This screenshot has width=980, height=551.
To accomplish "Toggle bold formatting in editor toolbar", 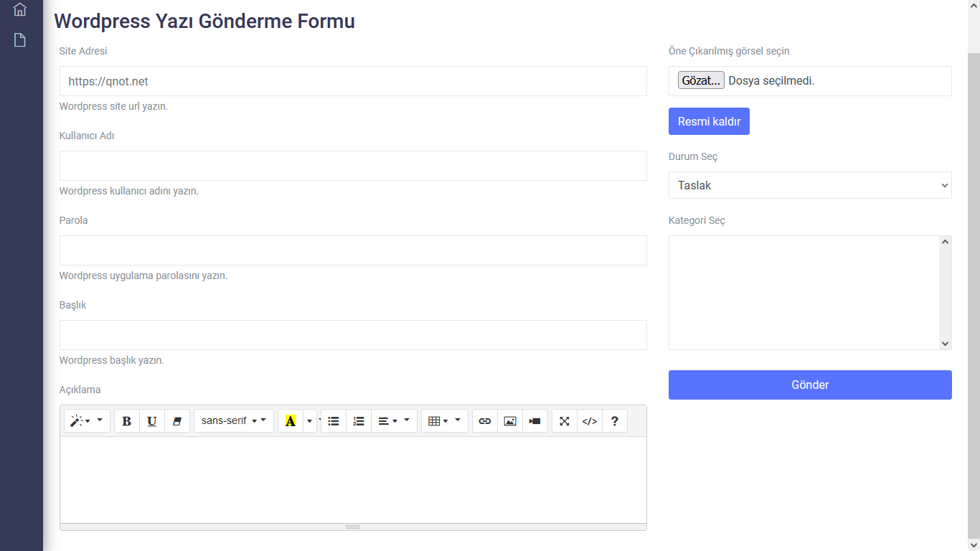I will click(x=127, y=421).
